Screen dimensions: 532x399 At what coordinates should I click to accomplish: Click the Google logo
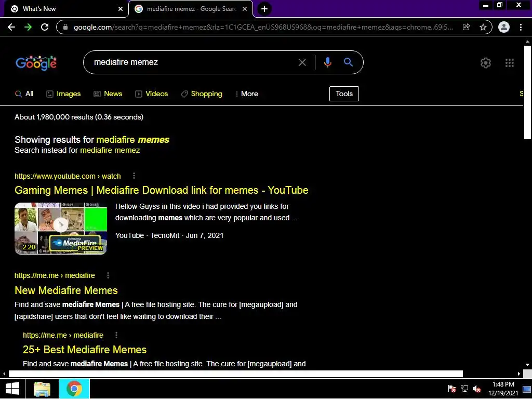pyautogui.click(x=36, y=63)
